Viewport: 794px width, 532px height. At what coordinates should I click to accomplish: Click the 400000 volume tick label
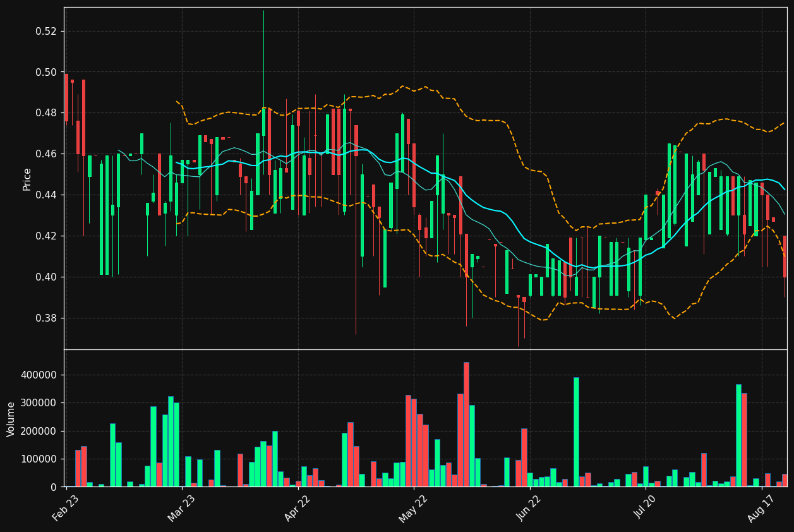pos(39,375)
